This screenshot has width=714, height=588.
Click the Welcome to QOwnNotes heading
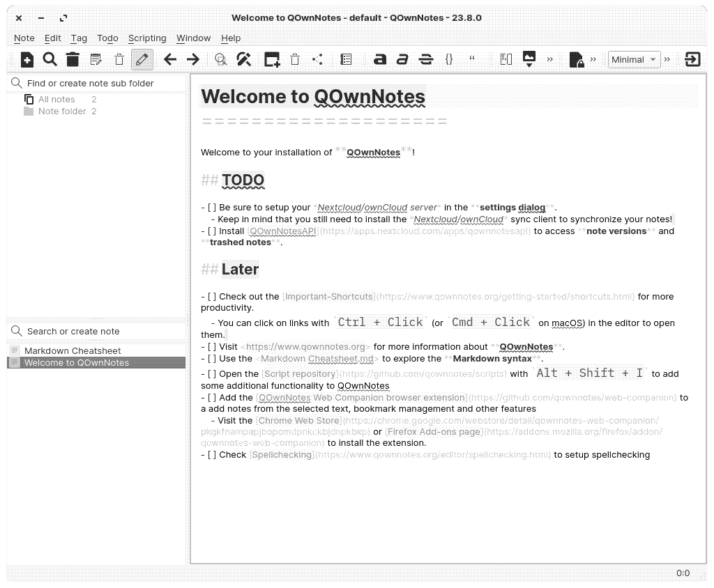pos(313,96)
